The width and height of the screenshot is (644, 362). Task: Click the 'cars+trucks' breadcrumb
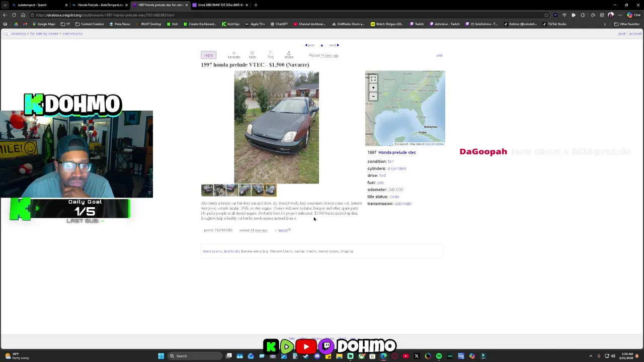tap(72, 34)
